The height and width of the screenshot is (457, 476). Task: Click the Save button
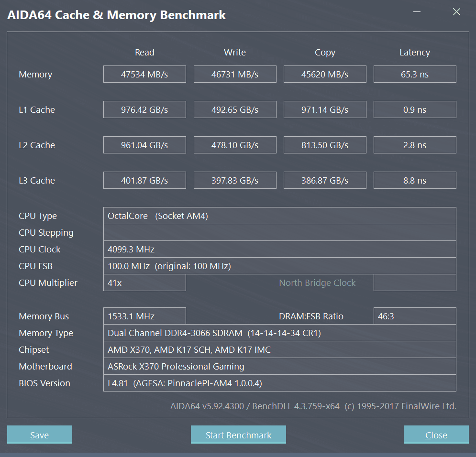click(39, 435)
